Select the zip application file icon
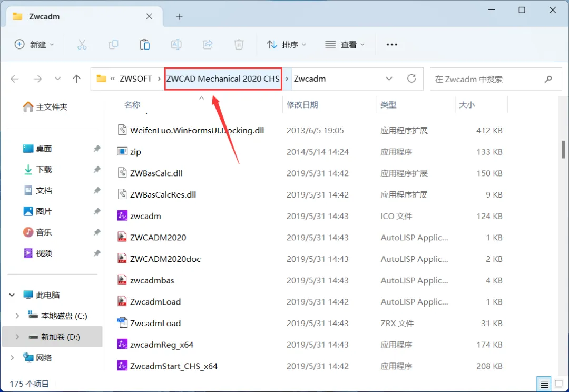 click(122, 151)
